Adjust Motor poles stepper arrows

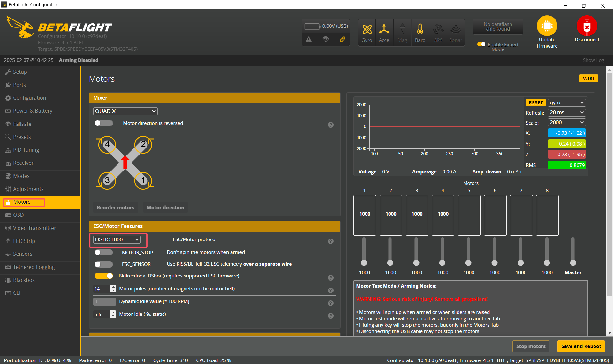(113, 289)
